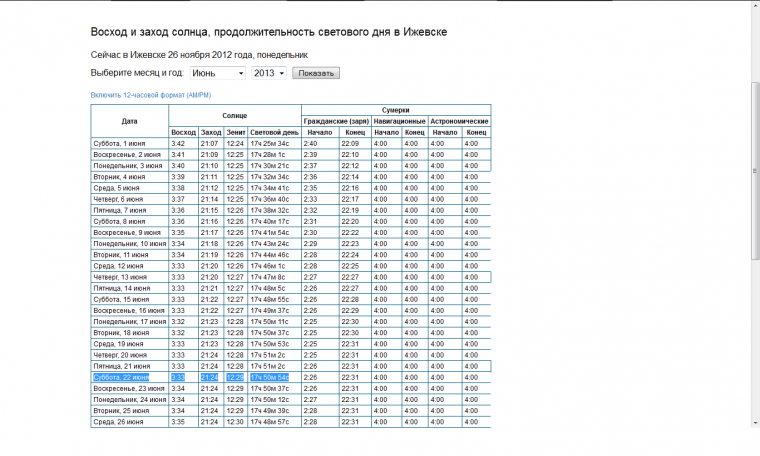The height and width of the screenshot is (456, 760).
Task: Click the Световой день column header
Action: tap(275, 132)
